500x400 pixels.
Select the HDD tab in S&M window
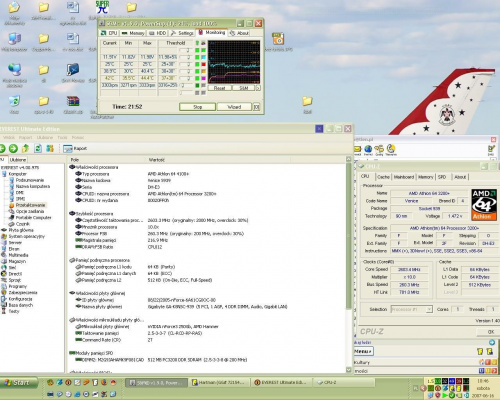158,33
